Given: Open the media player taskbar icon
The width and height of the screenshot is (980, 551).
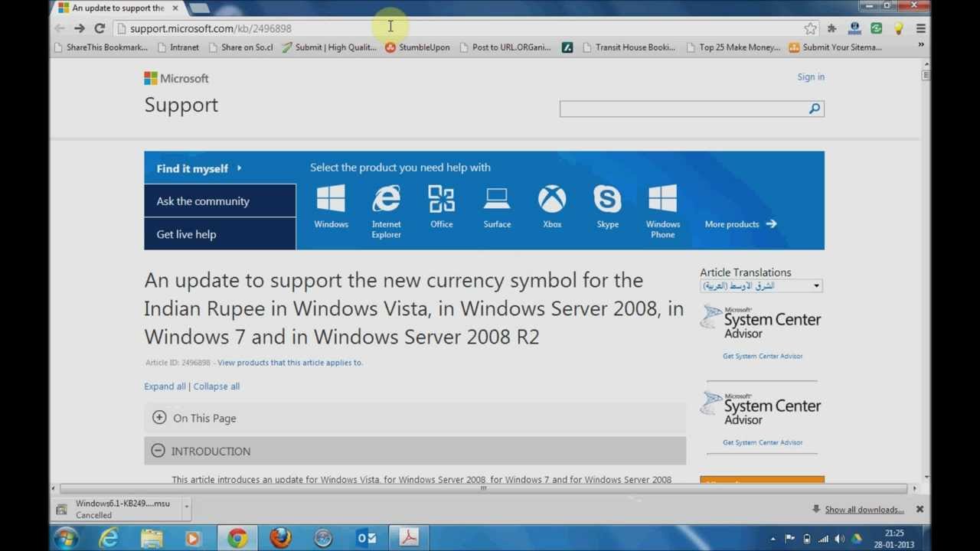Looking at the screenshot, I should [193, 539].
